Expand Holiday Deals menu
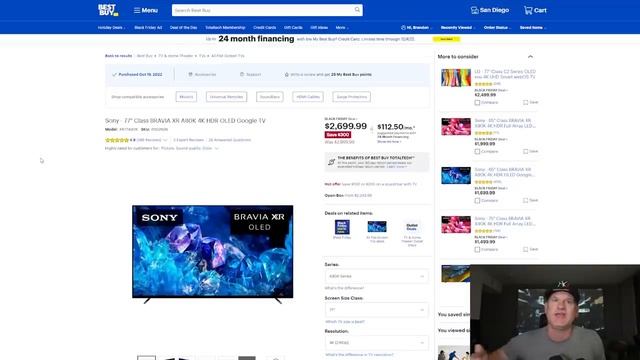Viewport: 640px width, 360px height. [111, 28]
